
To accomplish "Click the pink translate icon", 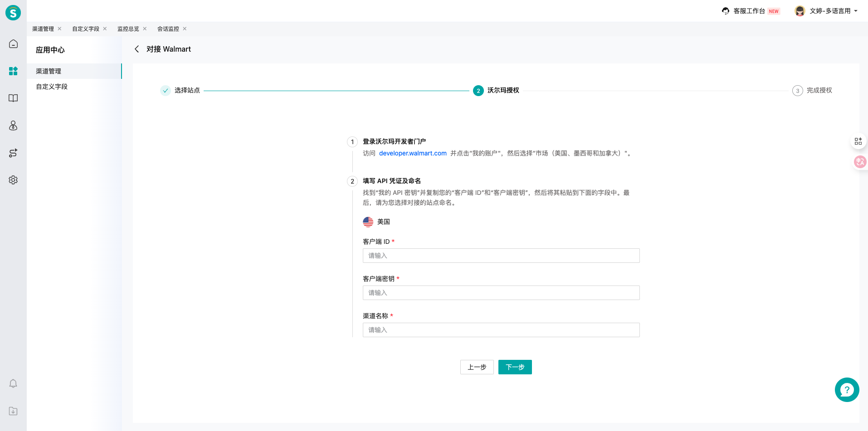I will (x=860, y=162).
